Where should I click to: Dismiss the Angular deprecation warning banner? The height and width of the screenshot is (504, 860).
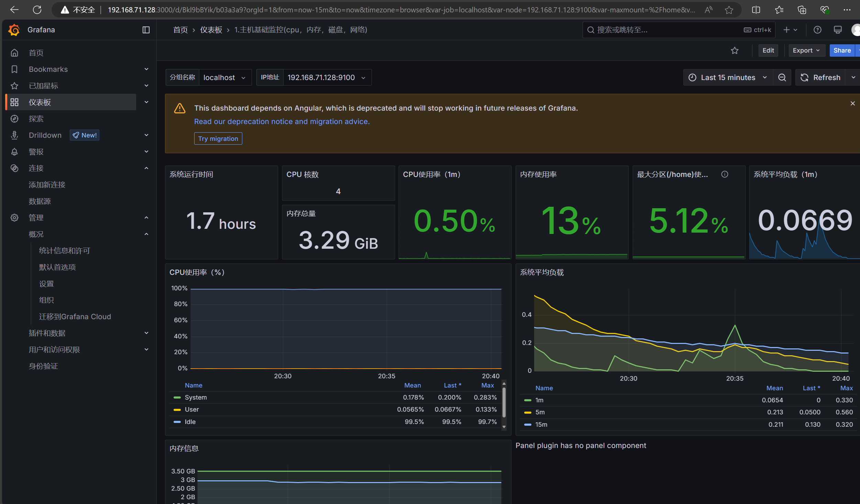tap(853, 103)
